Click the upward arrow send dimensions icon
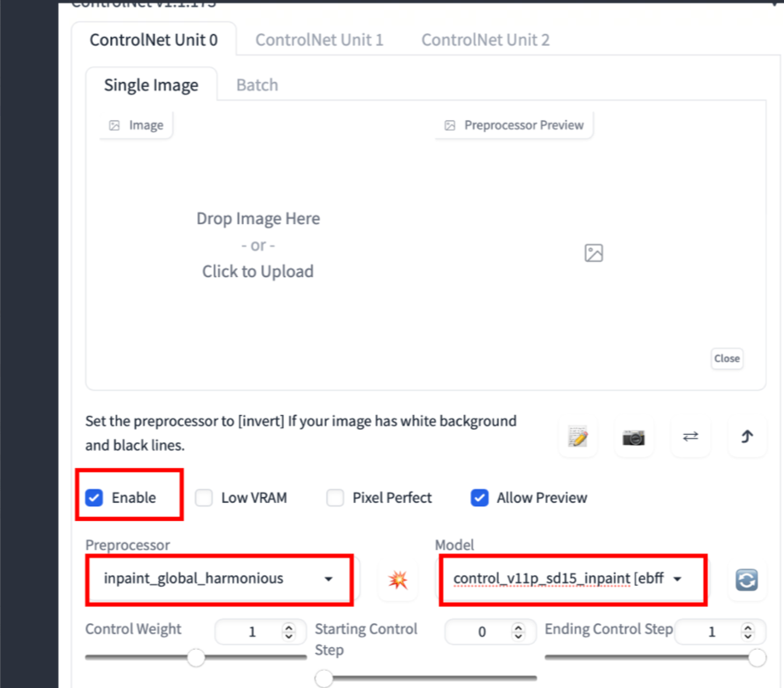The width and height of the screenshot is (784, 688). pyautogui.click(x=747, y=437)
